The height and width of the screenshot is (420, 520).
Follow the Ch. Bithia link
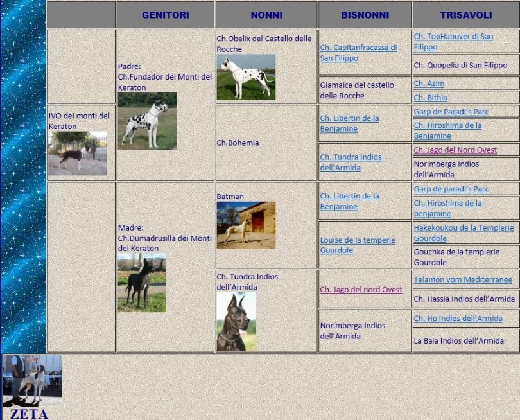430,98
